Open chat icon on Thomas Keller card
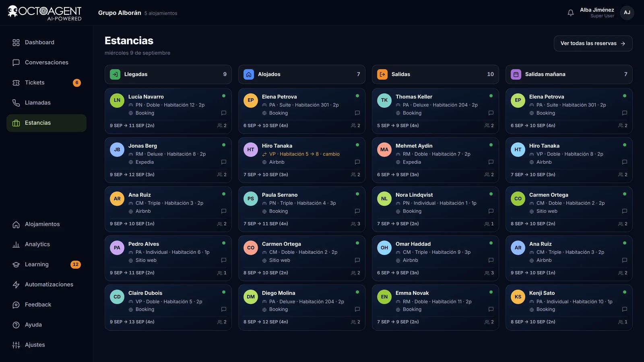 (x=491, y=113)
